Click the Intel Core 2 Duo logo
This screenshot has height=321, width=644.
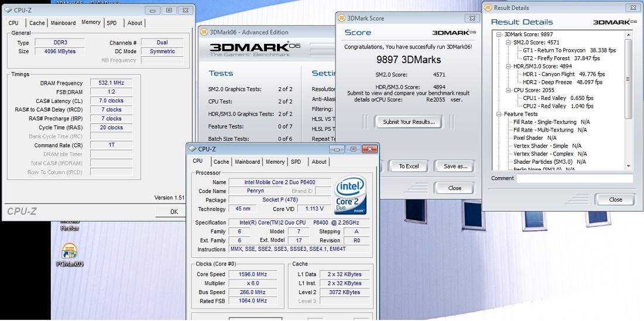pos(350,196)
